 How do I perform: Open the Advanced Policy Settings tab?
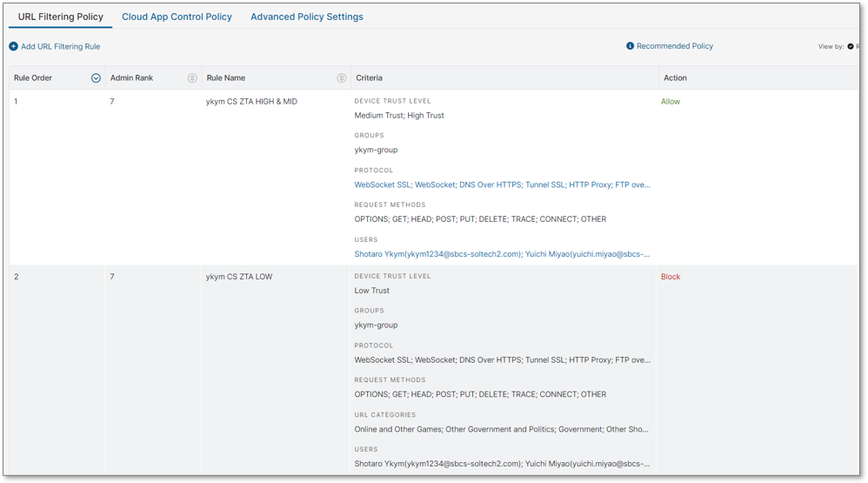click(307, 17)
